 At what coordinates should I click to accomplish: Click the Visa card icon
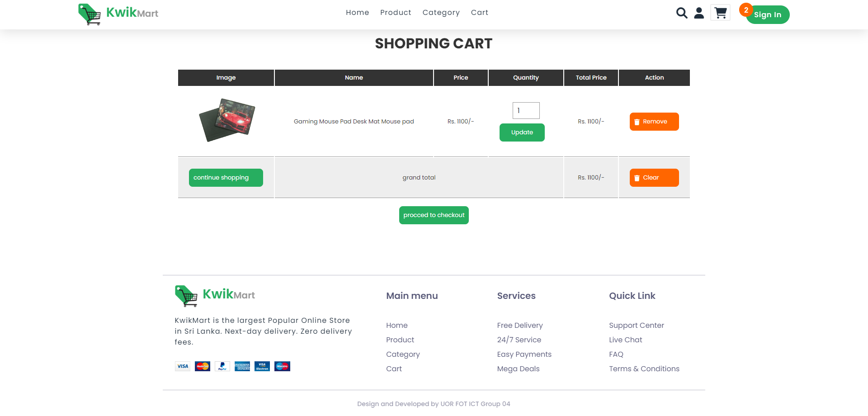[x=182, y=366]
